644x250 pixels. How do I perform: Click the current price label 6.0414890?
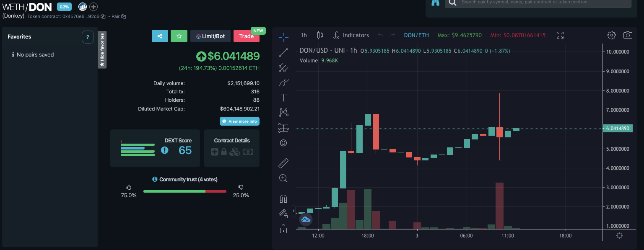coord(617,129)
